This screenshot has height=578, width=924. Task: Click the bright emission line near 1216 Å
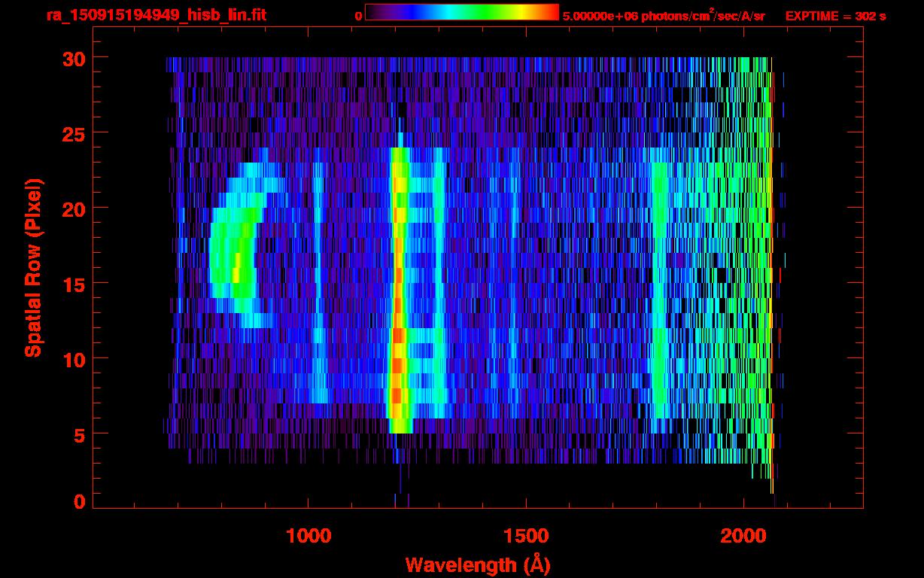399,290
